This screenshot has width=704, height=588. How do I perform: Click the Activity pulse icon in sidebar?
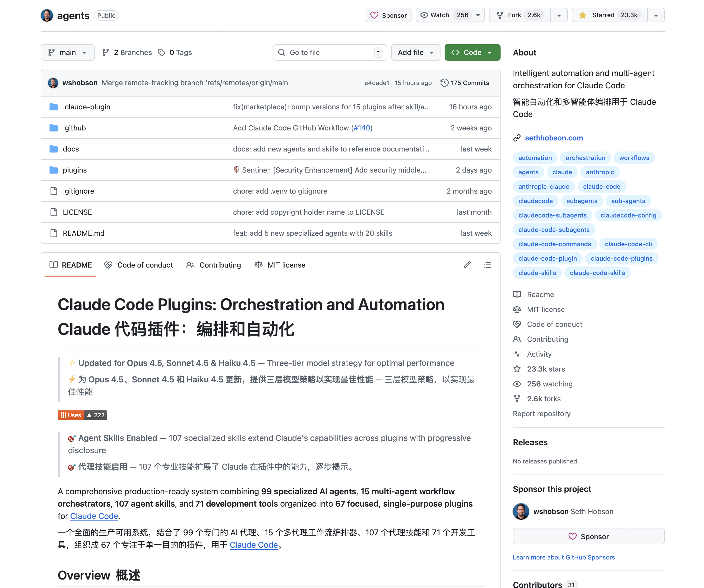point(517,354)
